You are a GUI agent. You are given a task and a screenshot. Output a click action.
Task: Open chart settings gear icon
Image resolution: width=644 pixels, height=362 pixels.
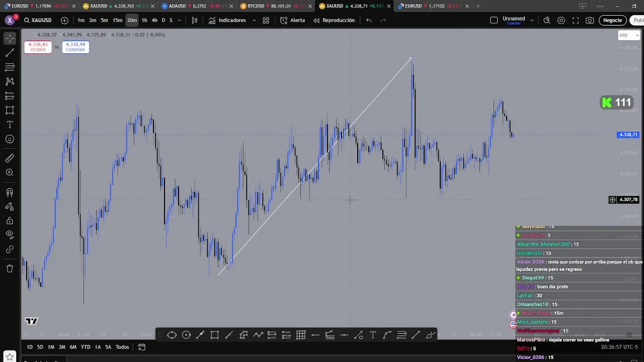(561, 20)
